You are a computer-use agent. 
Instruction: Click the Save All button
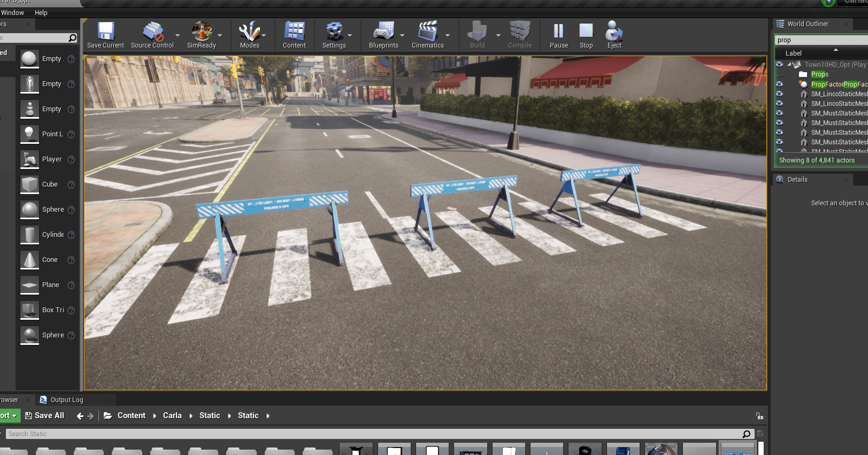coord(44,415)
